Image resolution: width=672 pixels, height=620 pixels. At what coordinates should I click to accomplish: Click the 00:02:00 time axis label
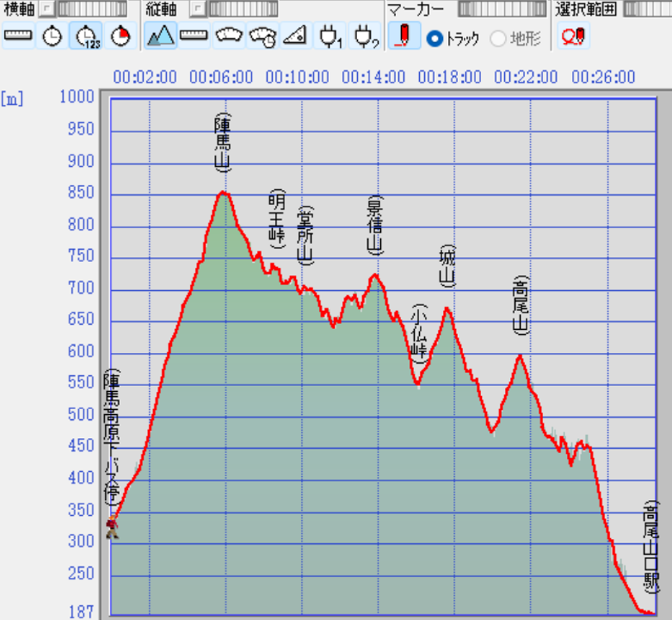tap(145, 77)
